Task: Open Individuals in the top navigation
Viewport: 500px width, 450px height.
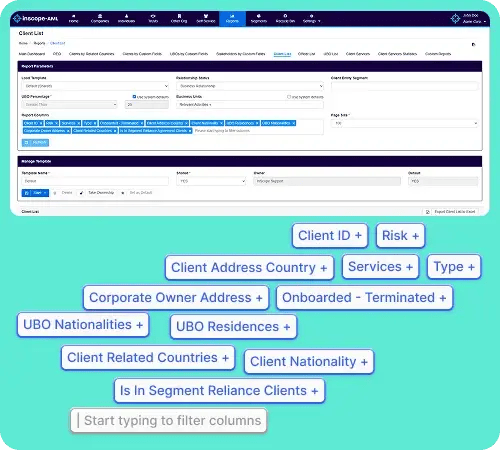Action: [x=126, y=19]
